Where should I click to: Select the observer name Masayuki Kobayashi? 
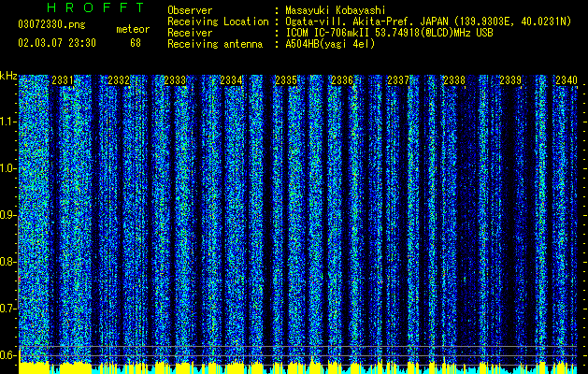(336, 10)
